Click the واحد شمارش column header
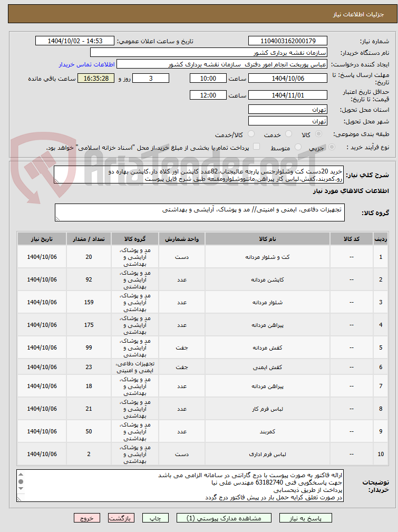 (182, 239)
